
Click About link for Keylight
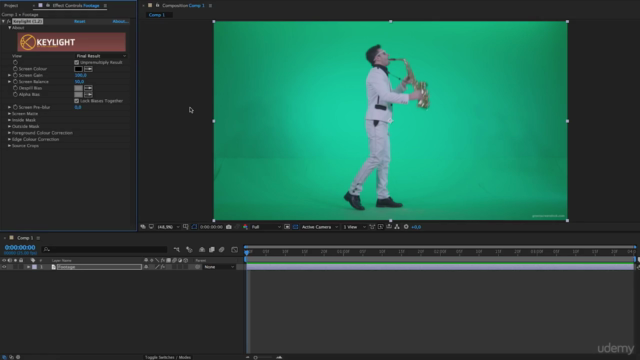coord(120,21)
